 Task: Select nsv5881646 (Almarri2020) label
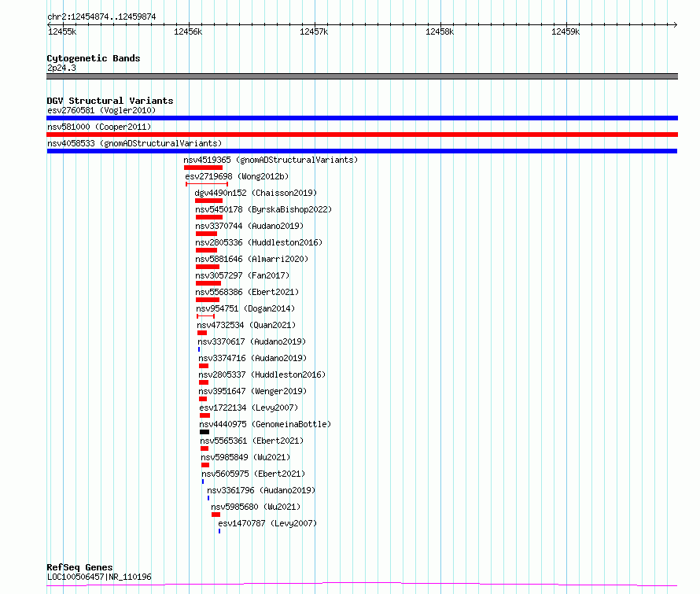(252, 259)
